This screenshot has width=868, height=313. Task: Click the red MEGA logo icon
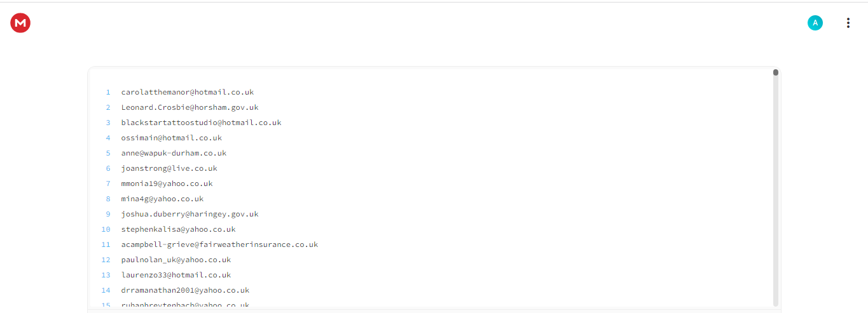20,23
